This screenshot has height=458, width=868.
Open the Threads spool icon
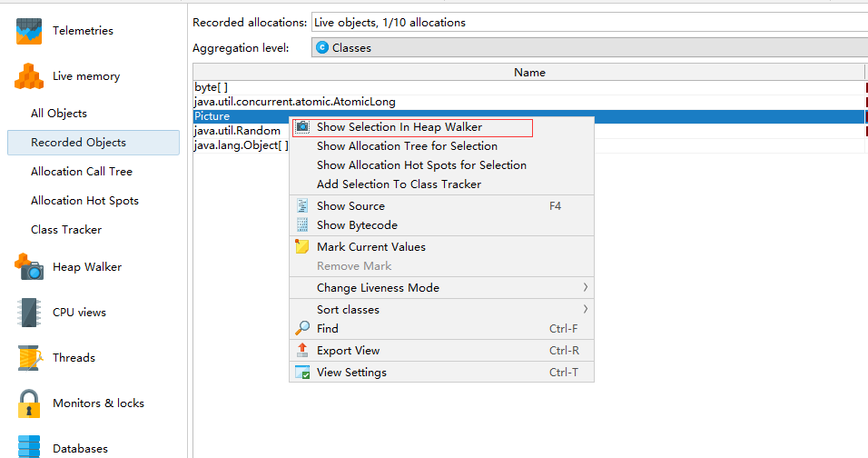coord(29,358)
